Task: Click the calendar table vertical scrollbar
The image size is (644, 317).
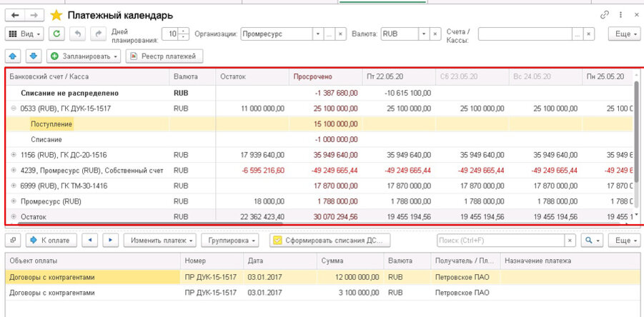Action: [x=637, y=131]
